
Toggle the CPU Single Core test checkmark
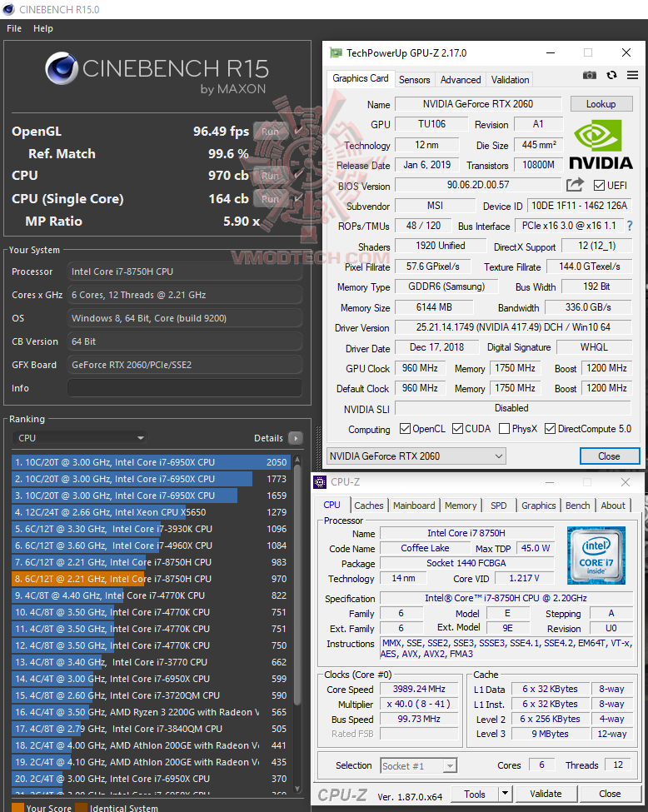[298, 199]
